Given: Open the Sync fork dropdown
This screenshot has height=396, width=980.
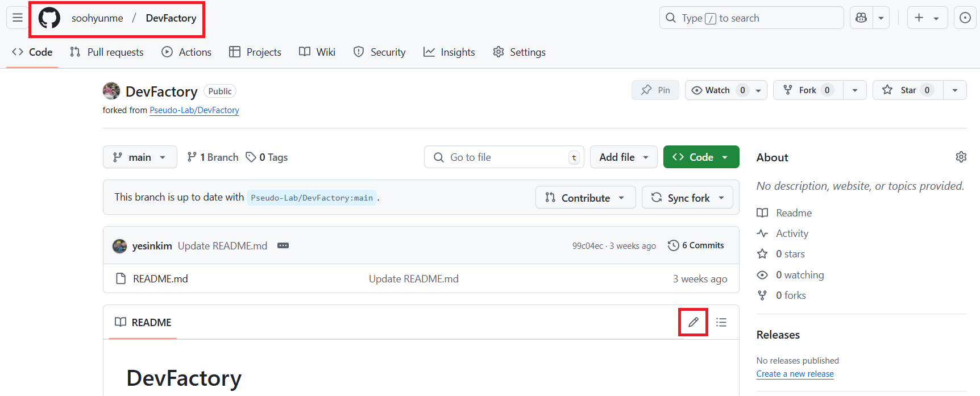Looking at the screenshot, I should pyautogui.click(x=687, y=198).
